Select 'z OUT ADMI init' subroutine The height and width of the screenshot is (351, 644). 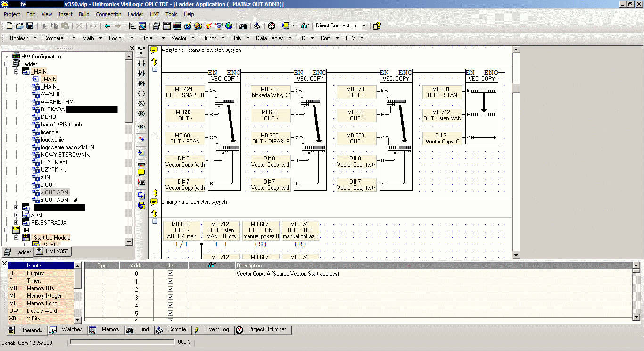coord(59,200)
